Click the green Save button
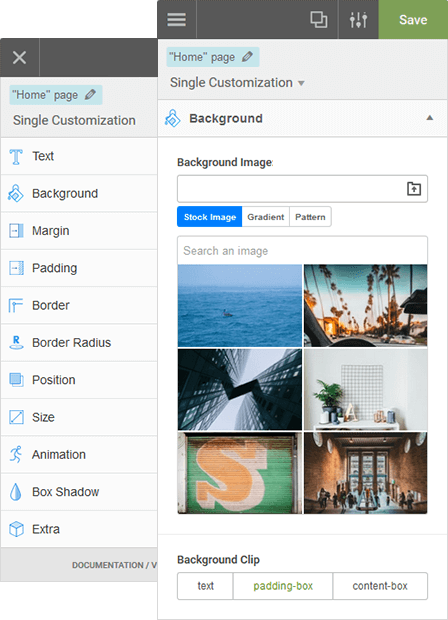 413,19
